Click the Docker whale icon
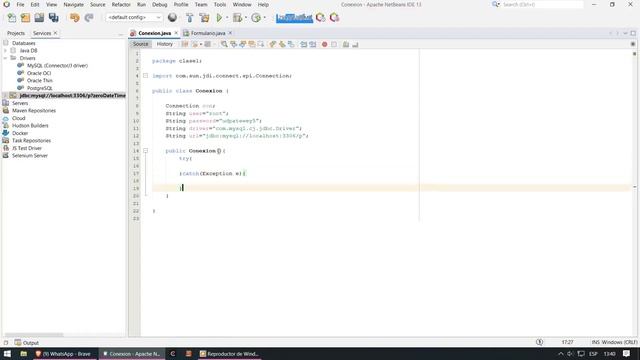This screenshot has height=360, width=640. coord(6,133)
